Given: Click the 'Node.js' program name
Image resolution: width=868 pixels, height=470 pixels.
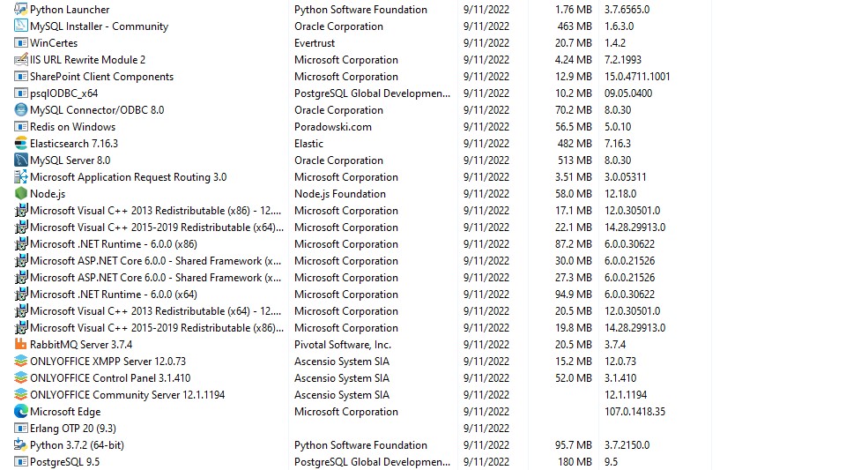Looking at the screenshot, I should pos(48,193).
